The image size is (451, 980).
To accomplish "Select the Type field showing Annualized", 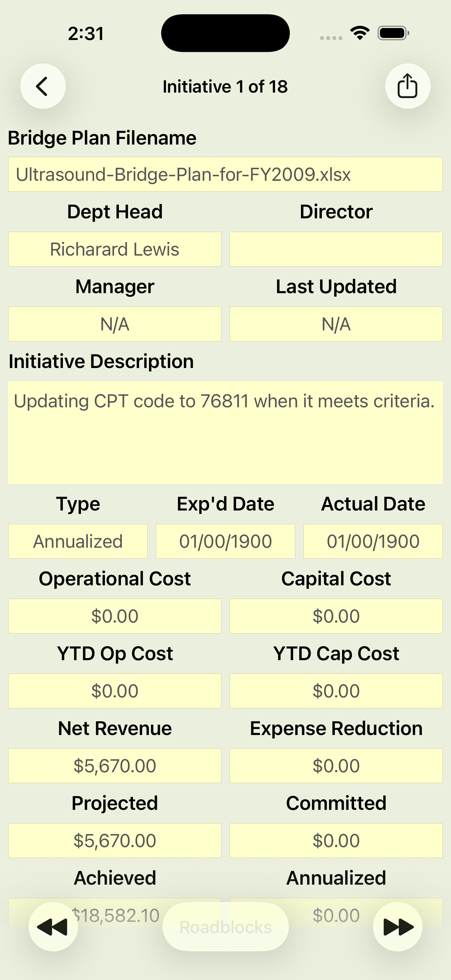I will [78, 541].
